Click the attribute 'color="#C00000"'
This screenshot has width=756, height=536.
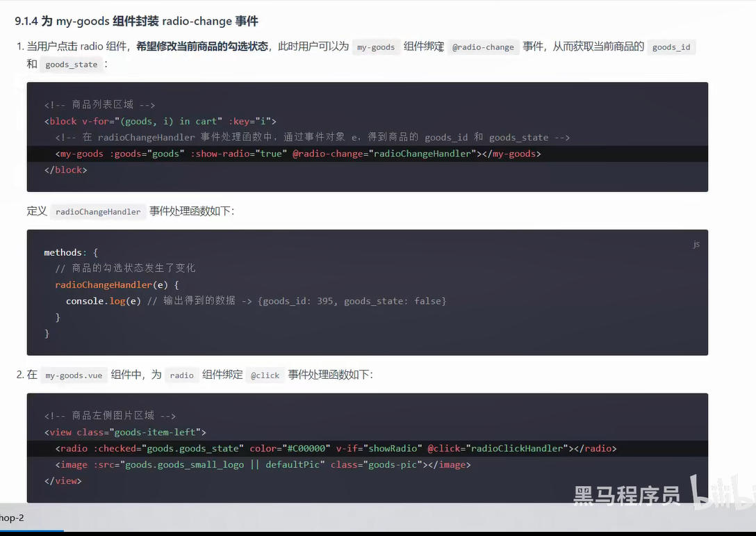[290, 448]
